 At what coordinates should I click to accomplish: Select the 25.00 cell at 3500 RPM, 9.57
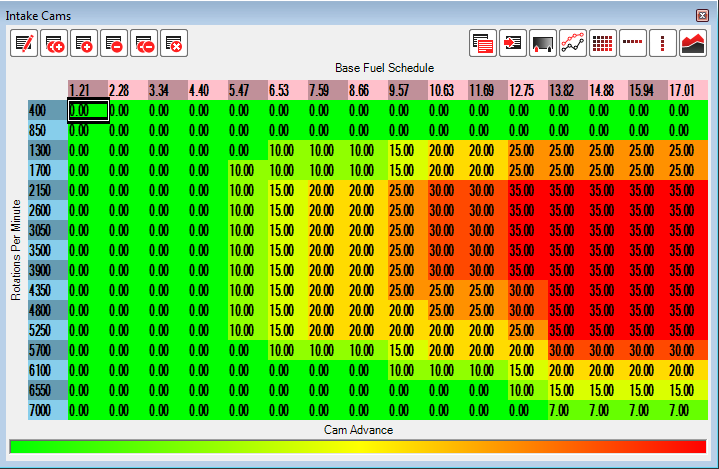(408, 250)
